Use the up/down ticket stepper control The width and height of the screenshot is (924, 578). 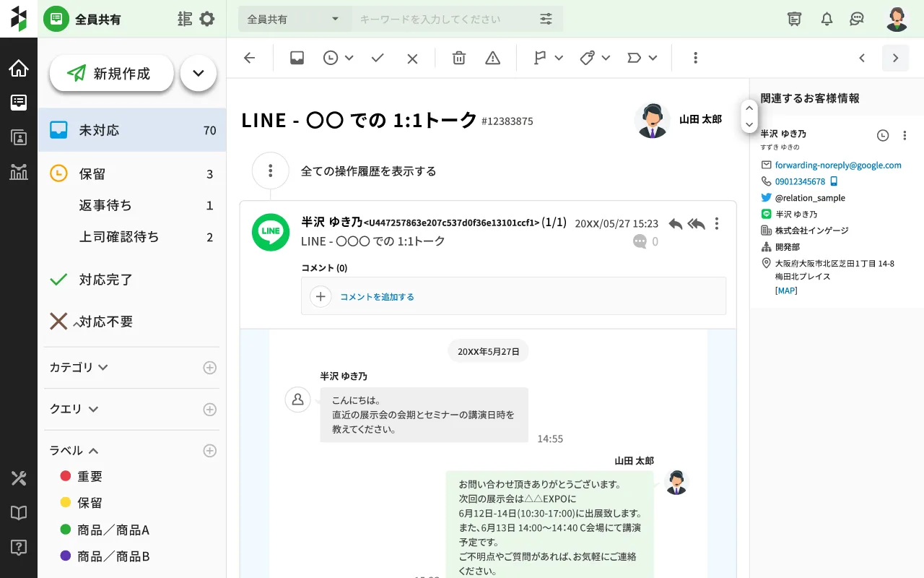pos(749,116)
